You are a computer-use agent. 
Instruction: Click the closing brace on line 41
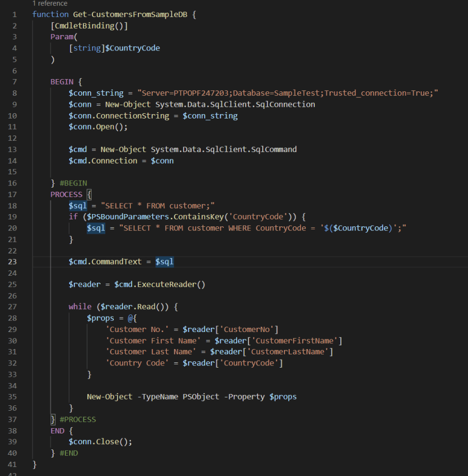coord(35,464)
